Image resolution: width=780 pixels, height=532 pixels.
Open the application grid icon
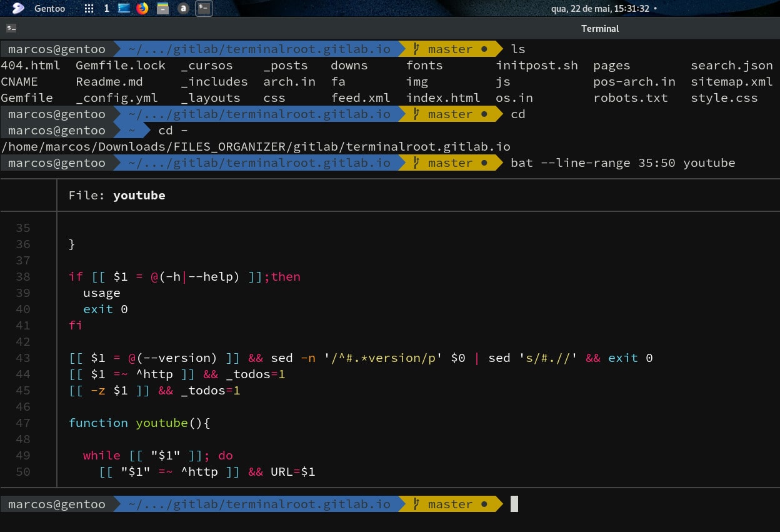click(89, 8)
